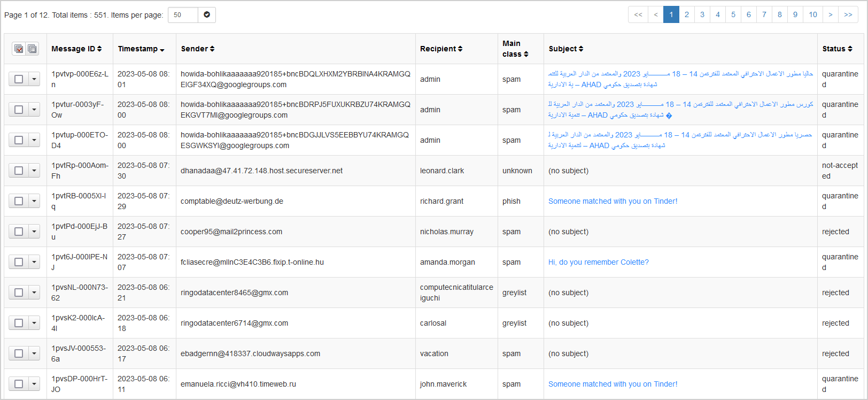868x400 pixels.
Task: Sort by Recipient column arrows
Action: (x=460, y=49)
